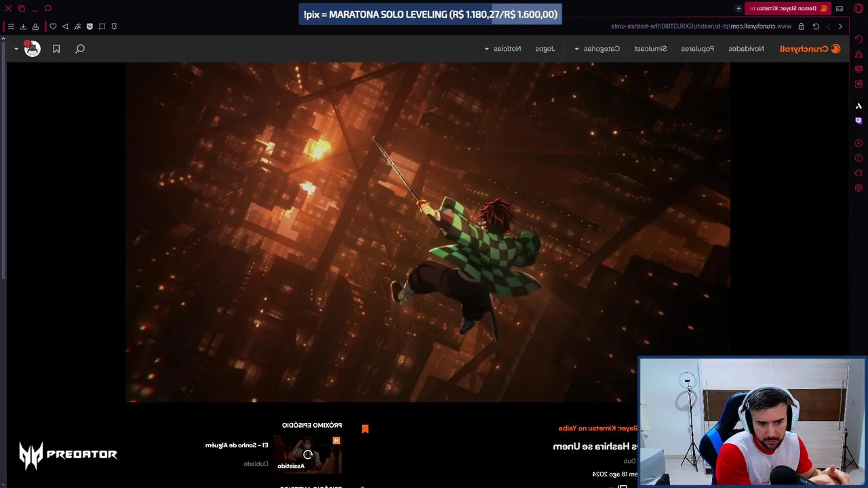Open the Downloads toolbar icon
This screenshot has width=868, height=488.
23,26
